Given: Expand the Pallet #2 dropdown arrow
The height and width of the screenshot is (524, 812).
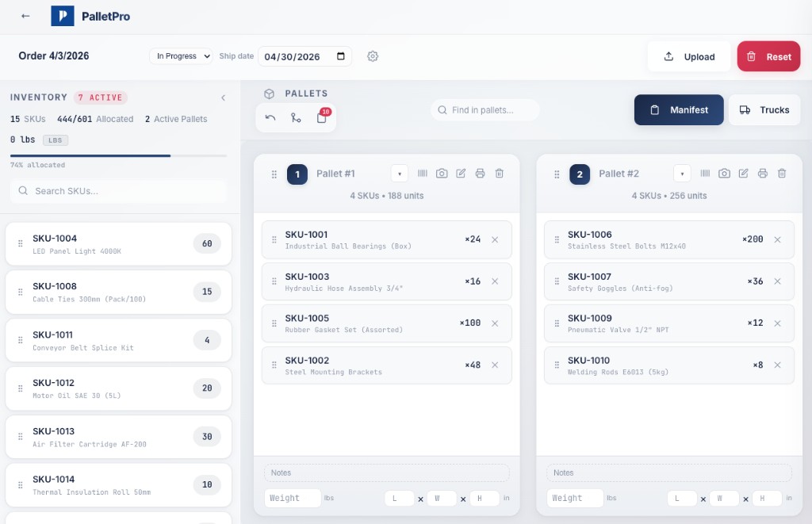Looking at the screenshot, I should click(x=682, y=174).
